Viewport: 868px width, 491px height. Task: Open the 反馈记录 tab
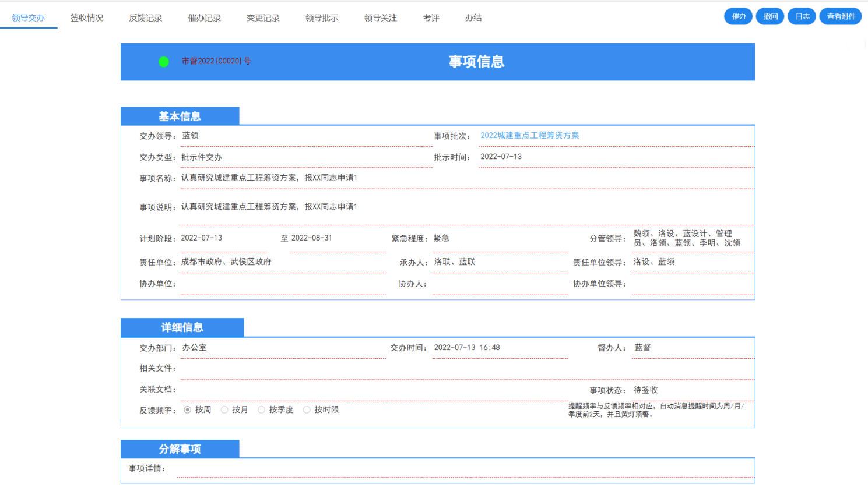pyautogui.click(x=146, y=18)
